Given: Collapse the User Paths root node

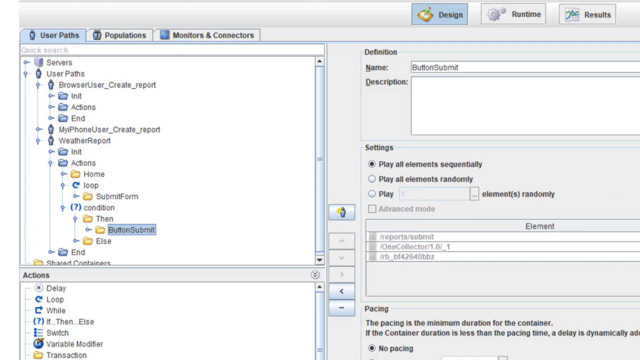Looking at the screenshot, I should click(x=26, y=74).
